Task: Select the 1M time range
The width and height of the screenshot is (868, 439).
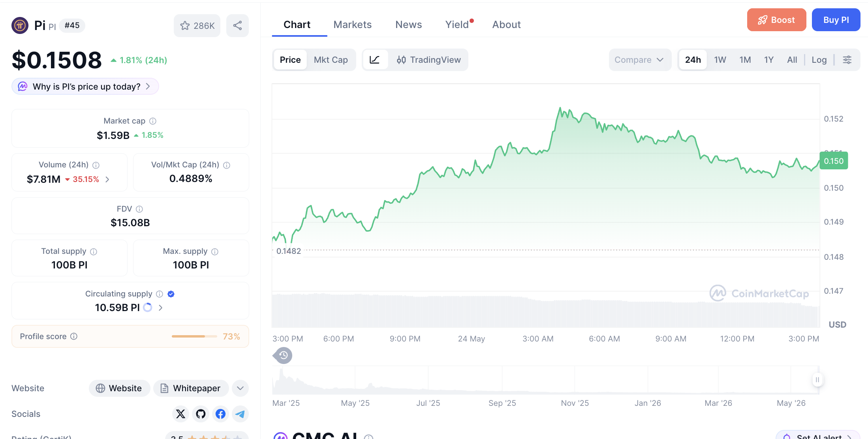Action: click(745, 60)
